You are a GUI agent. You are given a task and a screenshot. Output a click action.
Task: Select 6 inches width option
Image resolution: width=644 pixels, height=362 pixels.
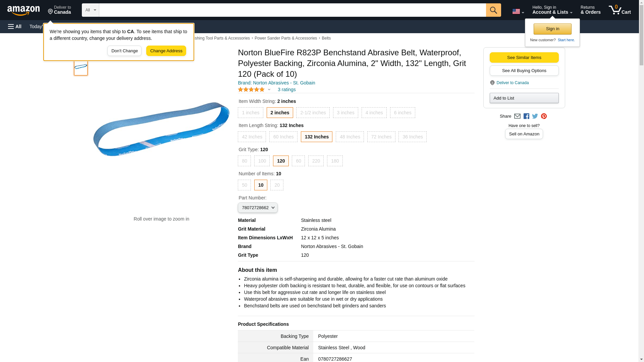402,113
